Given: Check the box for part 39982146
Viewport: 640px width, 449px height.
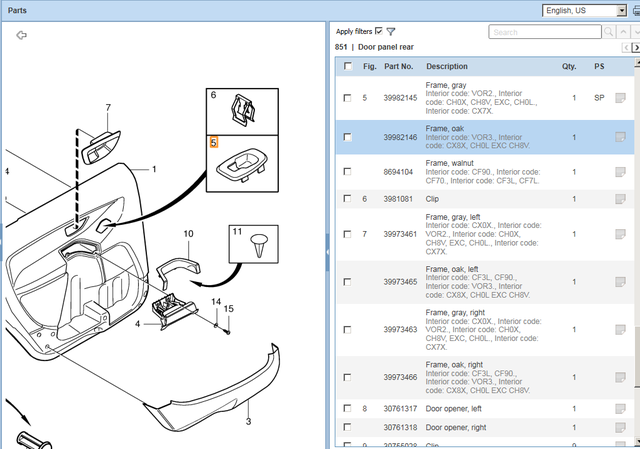Looking at the screenshot, I should coord(347,137).
